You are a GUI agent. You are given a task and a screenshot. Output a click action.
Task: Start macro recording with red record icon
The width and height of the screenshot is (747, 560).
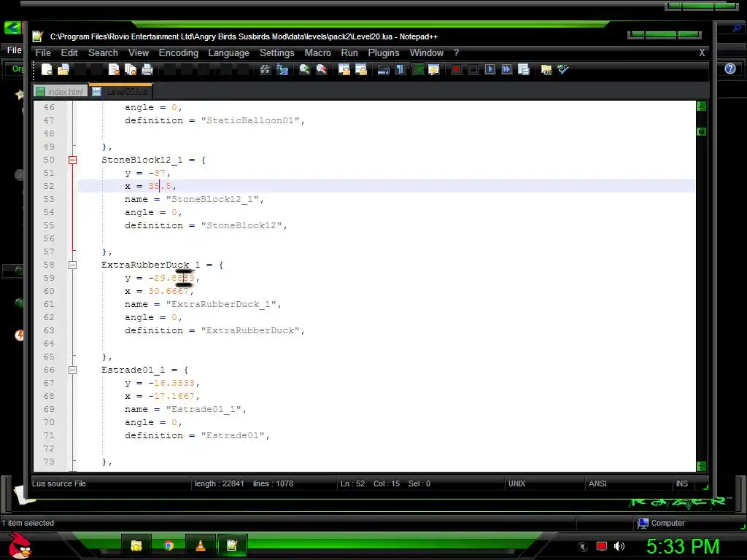(456, 69)
